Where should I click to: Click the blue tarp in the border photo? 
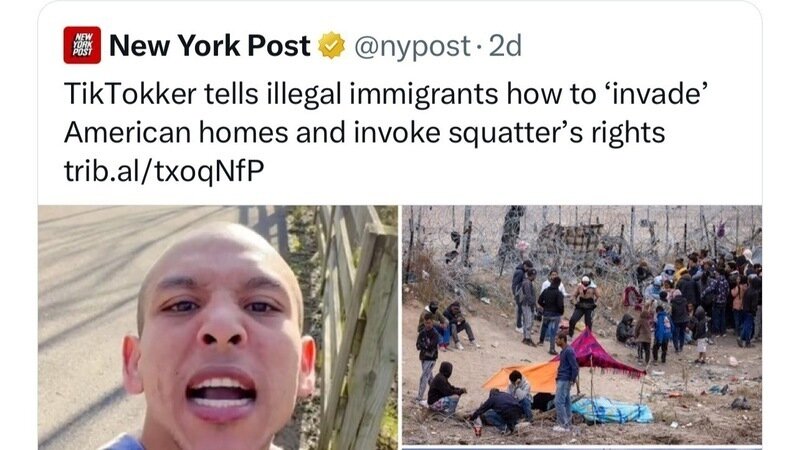point(612,411)
